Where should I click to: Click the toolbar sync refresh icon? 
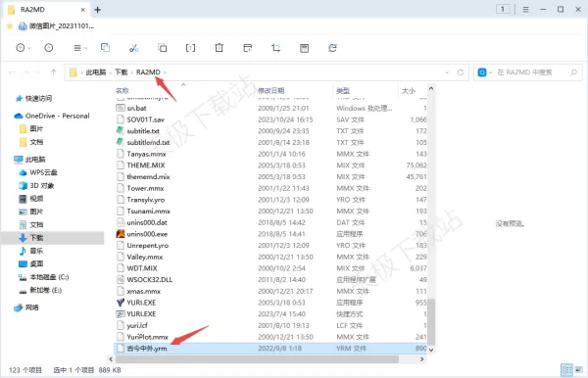tap(332, 48)
